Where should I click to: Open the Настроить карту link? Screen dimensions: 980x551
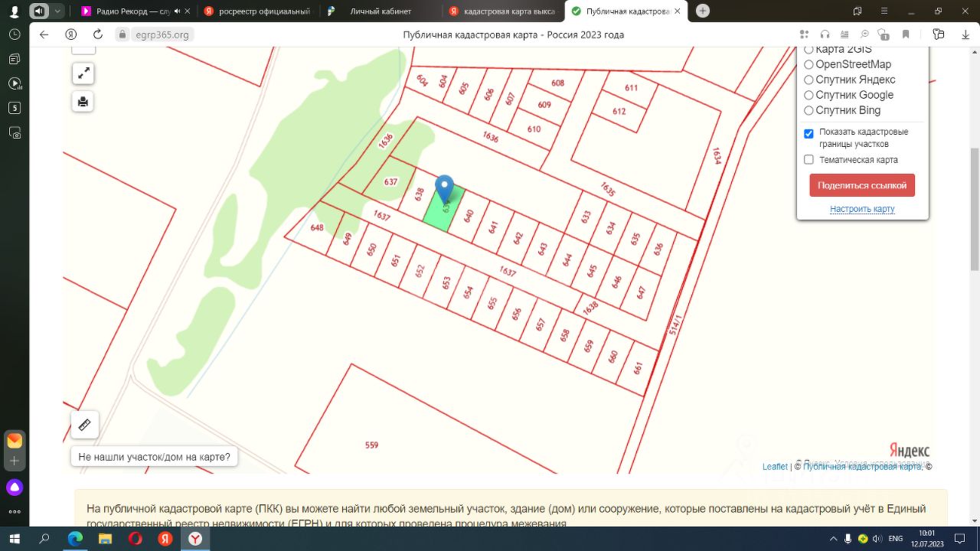862,209
